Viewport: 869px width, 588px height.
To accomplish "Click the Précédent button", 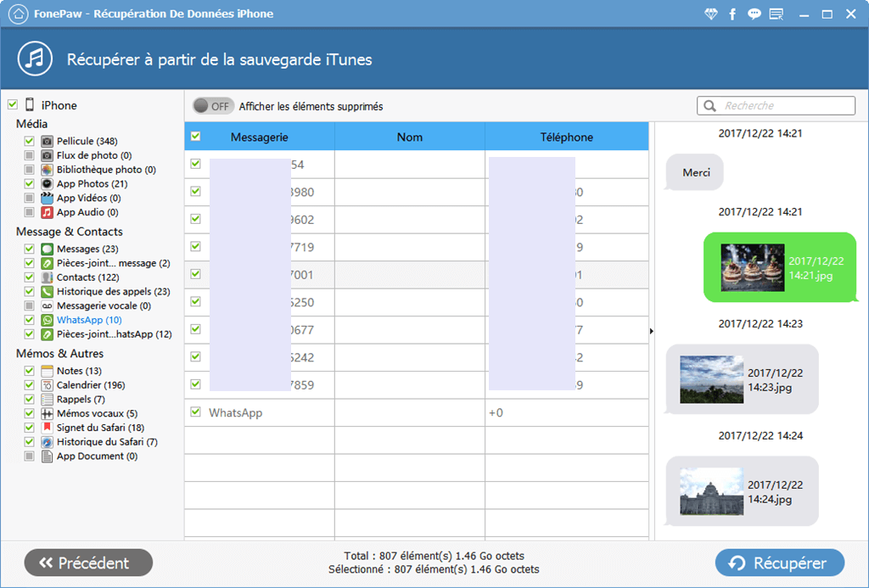I will pyautogui.click(x=88, y=563).
